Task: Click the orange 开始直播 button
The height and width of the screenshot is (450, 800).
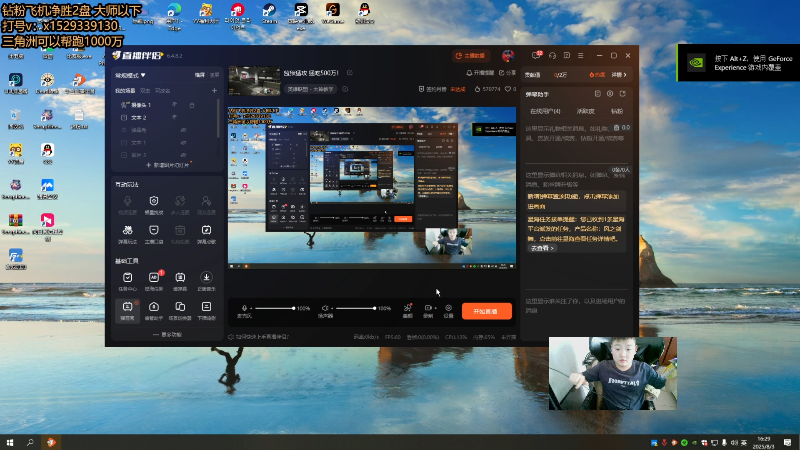Action: [x=487, y=311]
